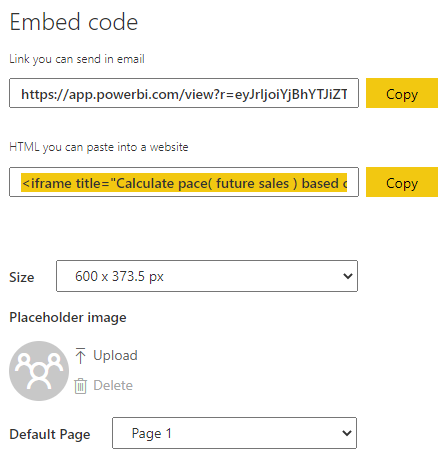Viewport: 443px width, 457px height.
Task: Click the placeholder image thumbnail
Action: (x=39, y=371)
